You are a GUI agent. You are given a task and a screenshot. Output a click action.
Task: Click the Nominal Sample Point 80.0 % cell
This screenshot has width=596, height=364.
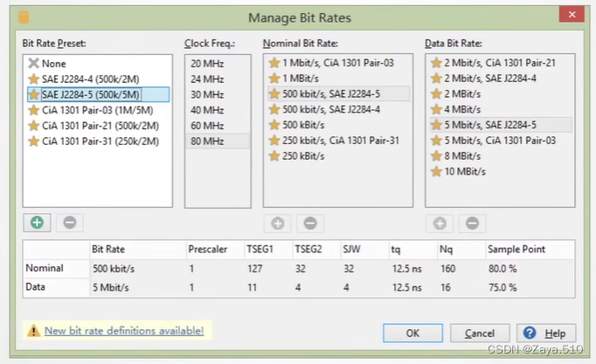tap(530, 269)
